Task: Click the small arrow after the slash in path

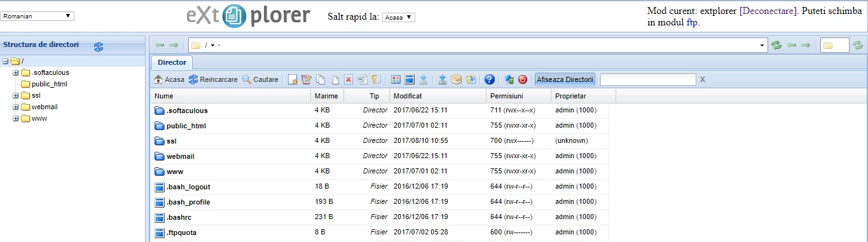Action: click(x=212, y=45)
